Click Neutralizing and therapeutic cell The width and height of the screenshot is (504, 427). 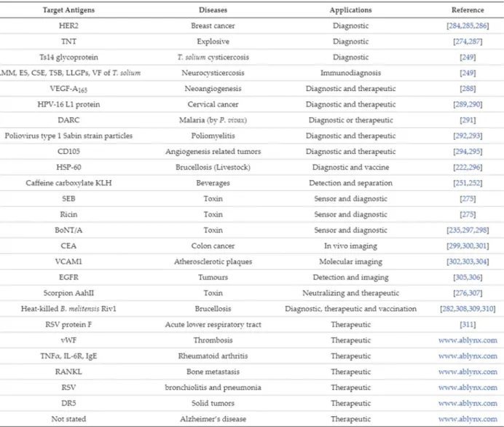(350, 293)
